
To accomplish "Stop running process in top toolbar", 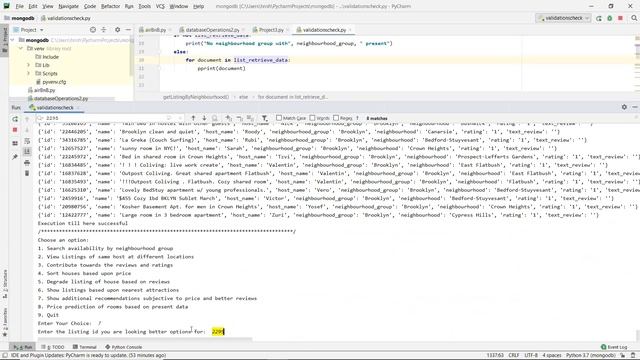I will tap(620, 18).
